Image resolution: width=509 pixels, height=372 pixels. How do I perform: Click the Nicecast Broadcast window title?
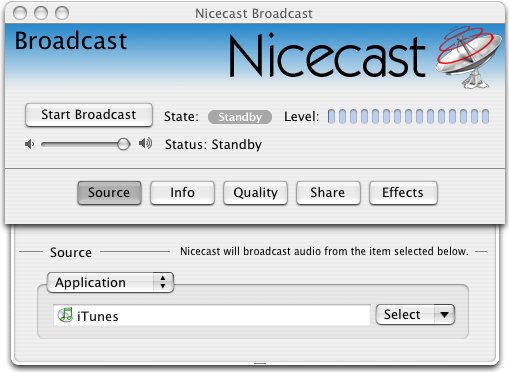click(254, 14)
